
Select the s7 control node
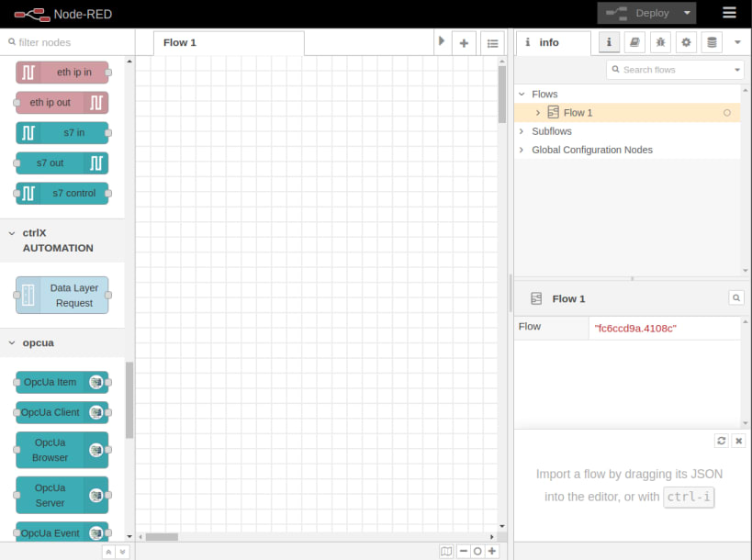click(62, 193)
